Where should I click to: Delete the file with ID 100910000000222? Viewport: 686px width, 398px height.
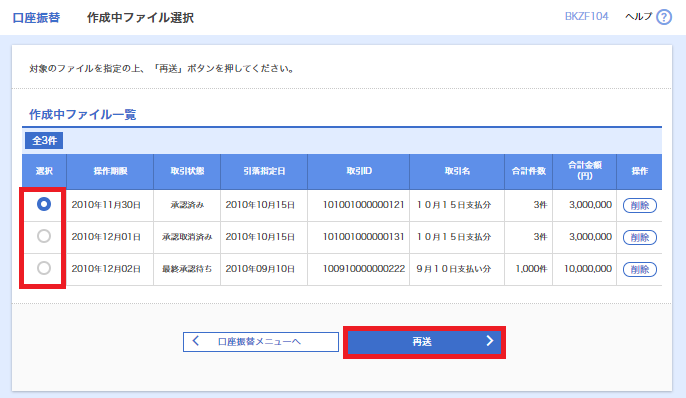tap(640, 269)
